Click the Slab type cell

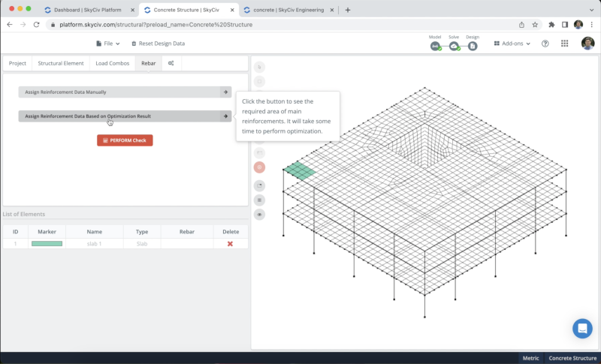[x=142, y=244]
